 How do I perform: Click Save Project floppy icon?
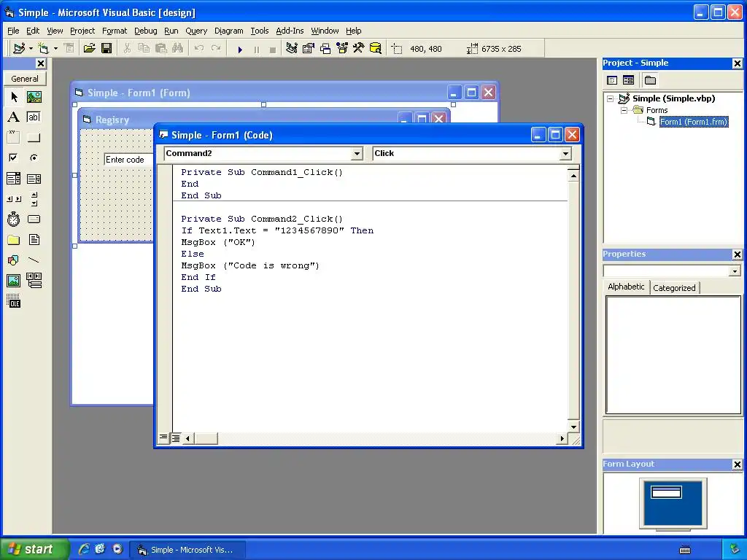click(107, 48)
